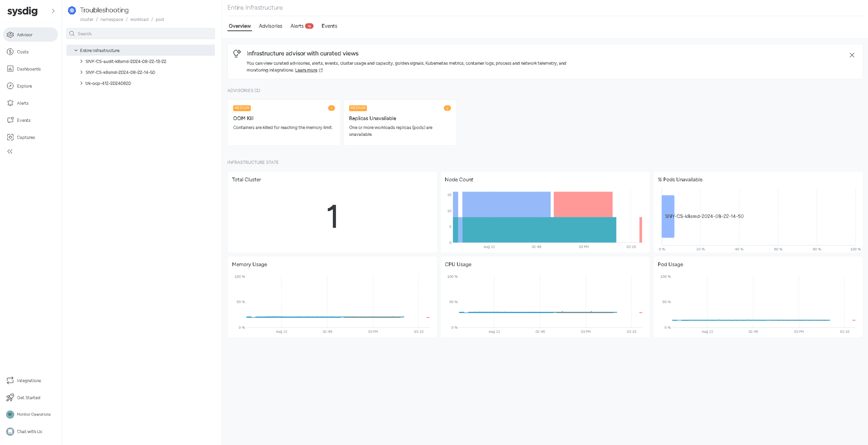Viewport: 868px width, 445px height.
Task: Collapse sidebar with double-chevron icon
Action: tap(10, 152)
